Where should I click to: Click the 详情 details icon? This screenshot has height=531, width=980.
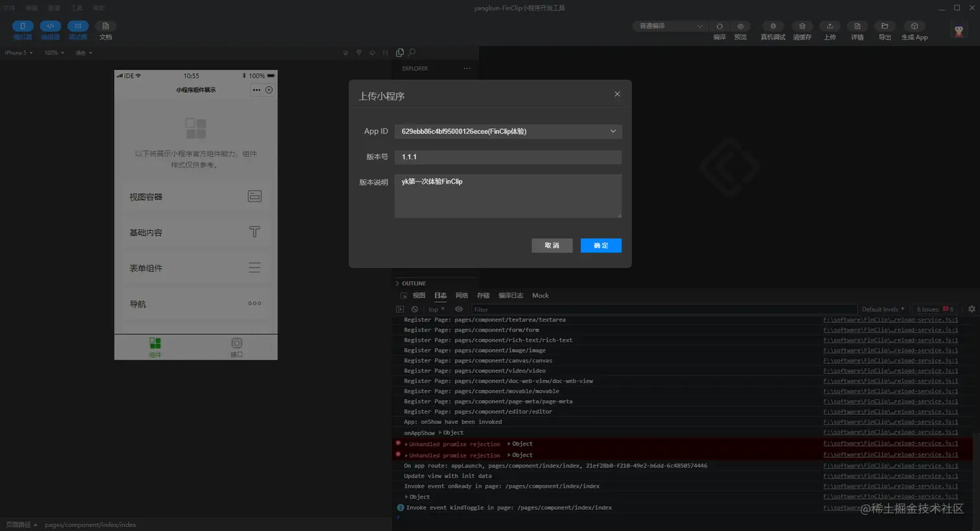point(857,27)
